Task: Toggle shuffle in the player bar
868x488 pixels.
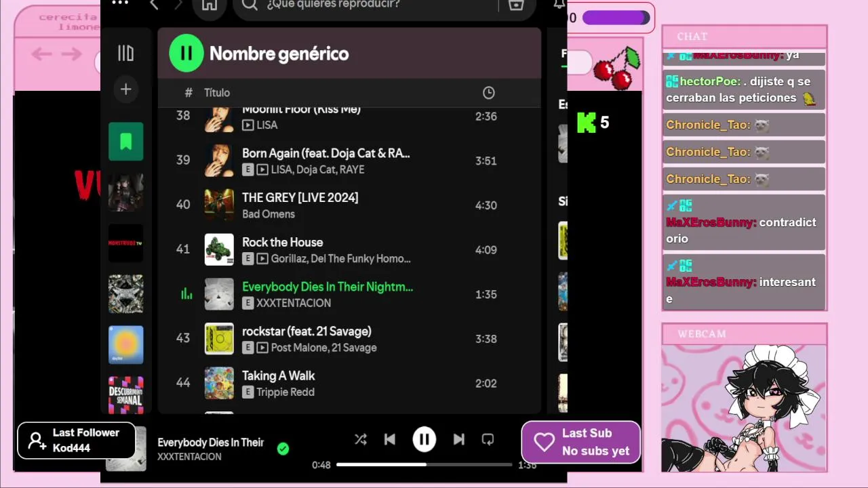Action: click(361, 440)
